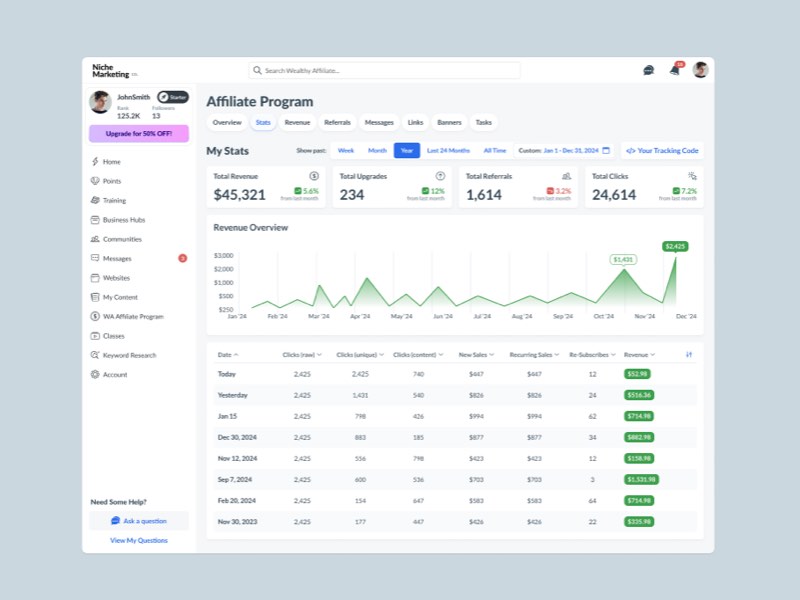Viewport: 800px width, 600px height.
Task: Select the Week time range option
Action: pyautogui.click(x=345, y=151)
